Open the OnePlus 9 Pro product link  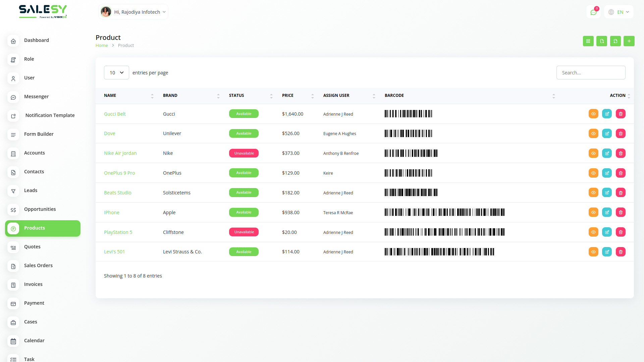tap(119, 173)
